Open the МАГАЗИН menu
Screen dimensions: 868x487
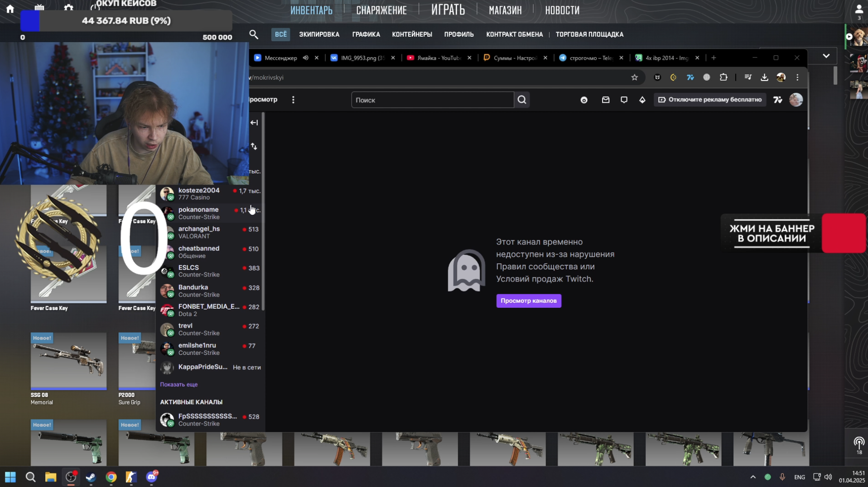pos(505,10)
